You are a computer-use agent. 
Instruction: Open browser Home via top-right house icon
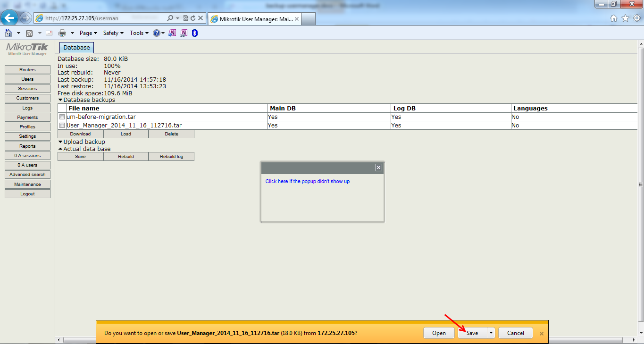tap(614, 18)
